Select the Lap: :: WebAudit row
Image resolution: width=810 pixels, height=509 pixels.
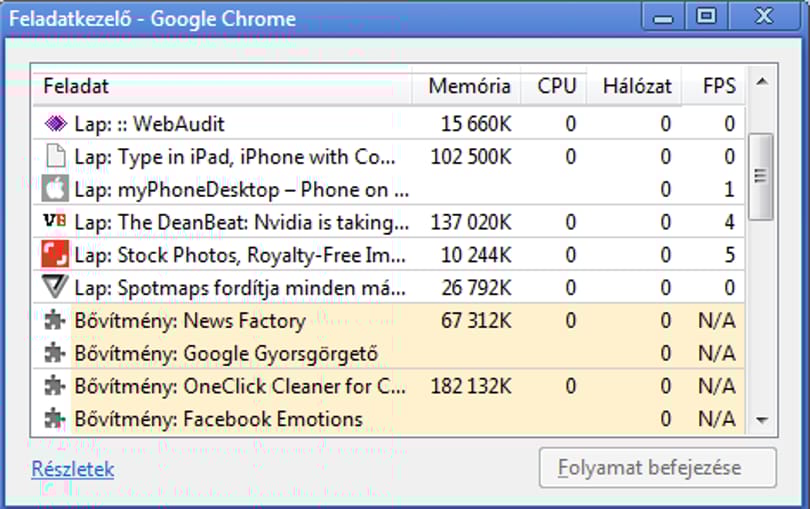pyautogui.click(x=389, y=124)
